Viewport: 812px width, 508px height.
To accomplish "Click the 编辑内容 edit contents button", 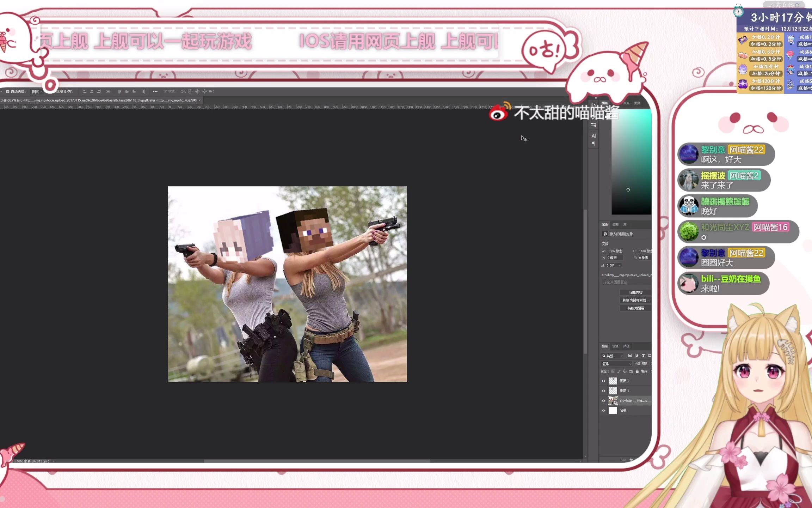I will pyautogui.click(x=636, y=292).
